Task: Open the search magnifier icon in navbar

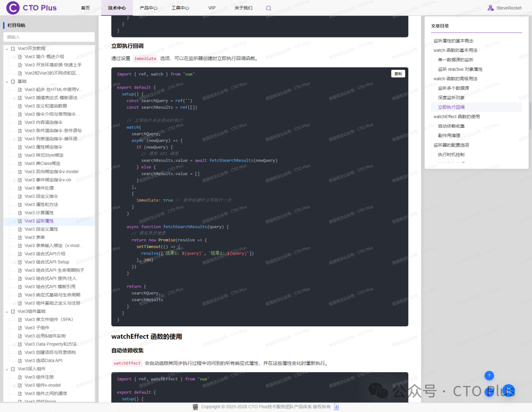Action: (x=268, y=8)
